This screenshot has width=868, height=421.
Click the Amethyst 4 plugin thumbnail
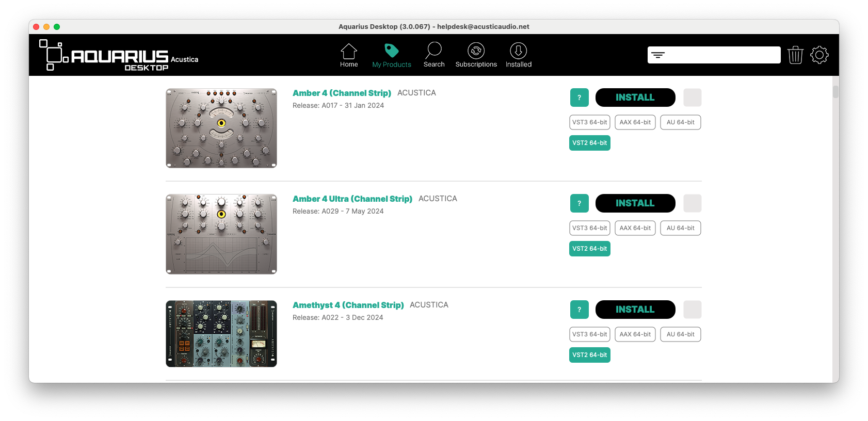221,334
